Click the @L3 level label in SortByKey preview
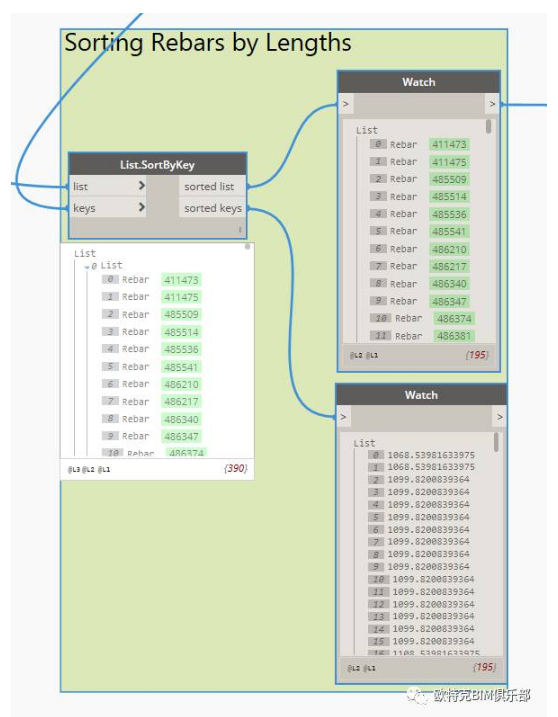The image size is (558, 717). pyautogui.click(x=73, y=470)
